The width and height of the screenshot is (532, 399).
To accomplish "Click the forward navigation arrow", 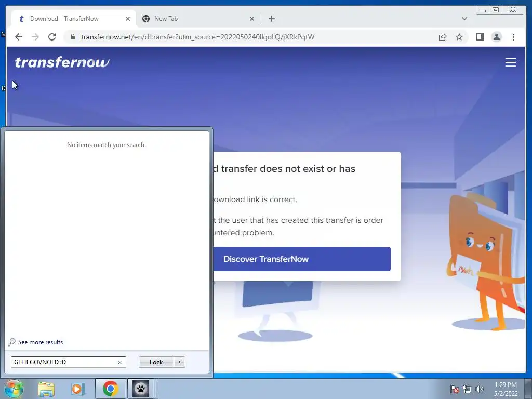I will click(35, 37).
